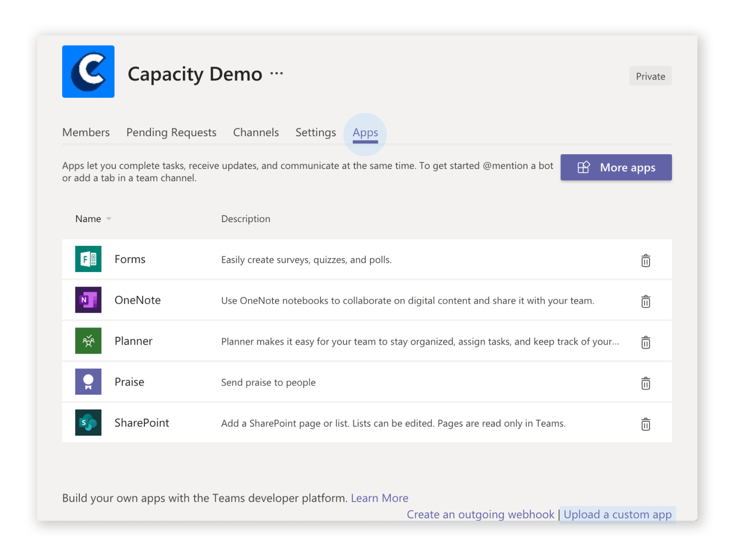This screenshot has height=560, width=737.
Task: Click the OneNote app icon
Action: 88,300
